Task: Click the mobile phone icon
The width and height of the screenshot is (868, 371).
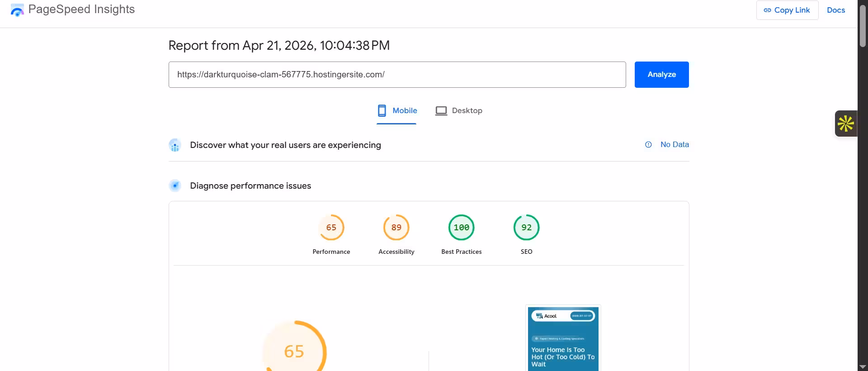Action: pyautogui.click(x=382, y=111)
